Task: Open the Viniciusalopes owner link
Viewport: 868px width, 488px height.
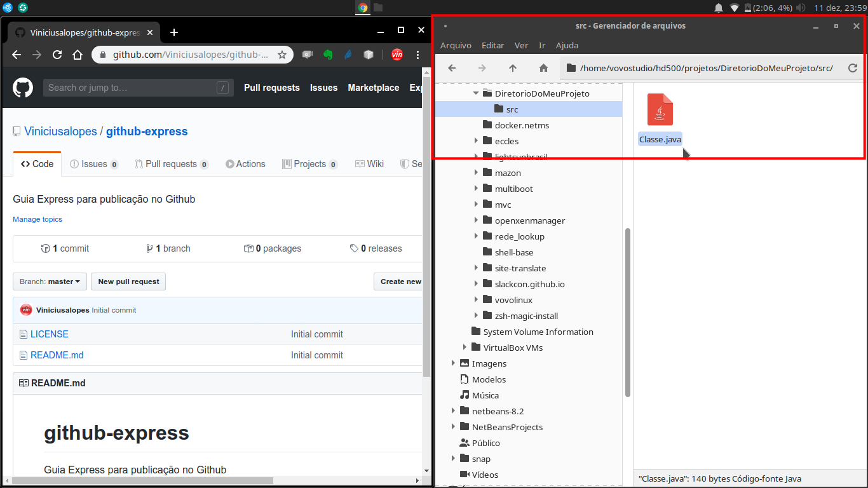Action: coord(60,132)
